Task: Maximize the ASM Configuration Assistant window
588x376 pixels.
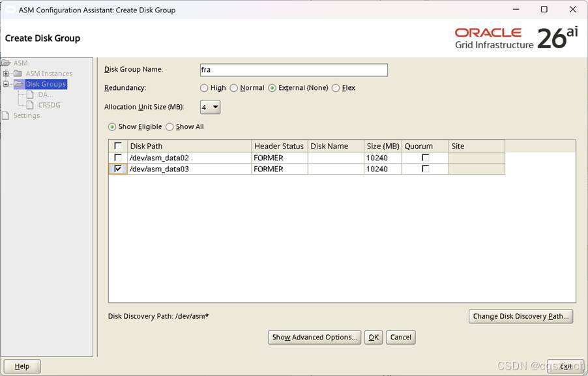Action: [544, 9]
